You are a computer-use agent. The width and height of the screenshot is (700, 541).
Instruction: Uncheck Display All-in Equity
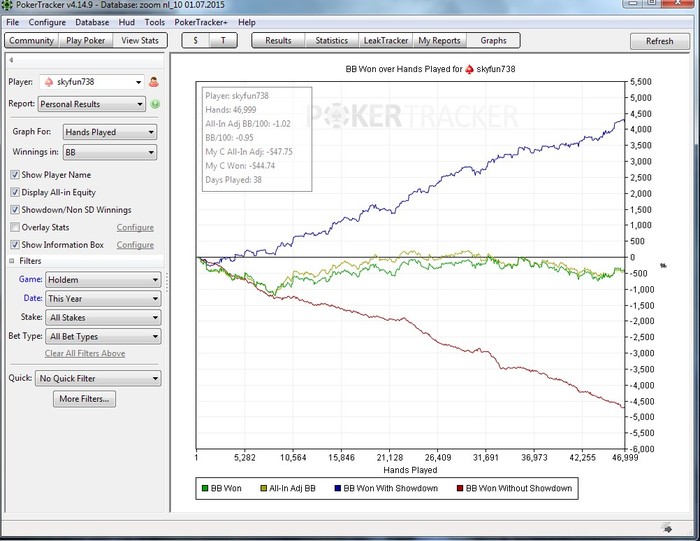click(15, 192)
